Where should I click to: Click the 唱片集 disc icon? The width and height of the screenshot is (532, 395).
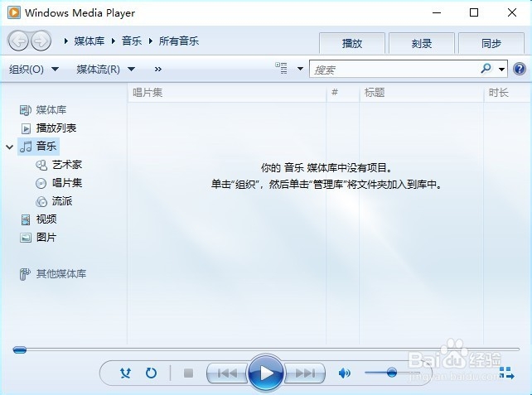[41, 184]
